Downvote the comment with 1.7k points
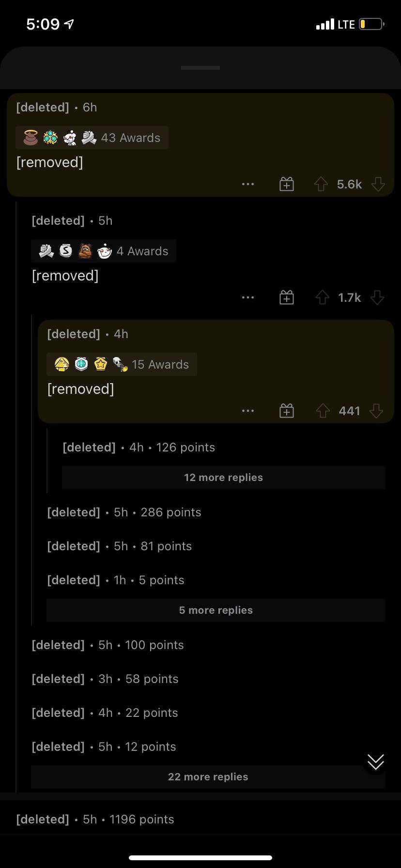 coord(377,297)
